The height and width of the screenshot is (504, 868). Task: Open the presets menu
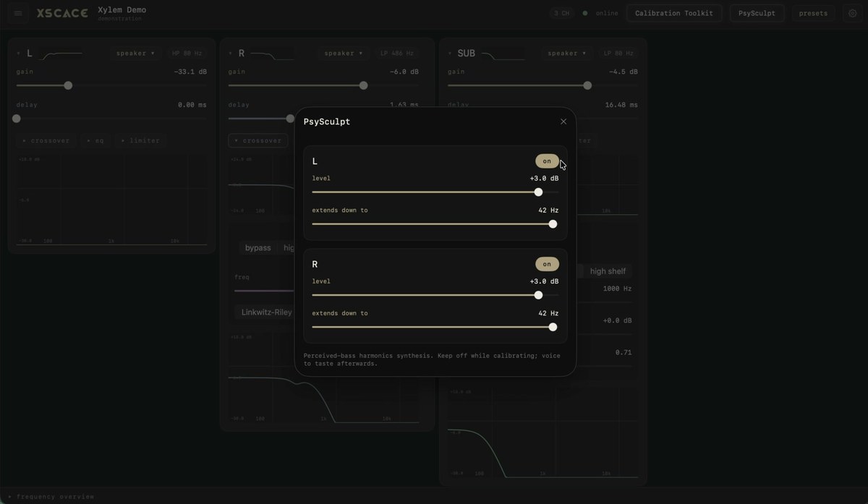(813, 13)
